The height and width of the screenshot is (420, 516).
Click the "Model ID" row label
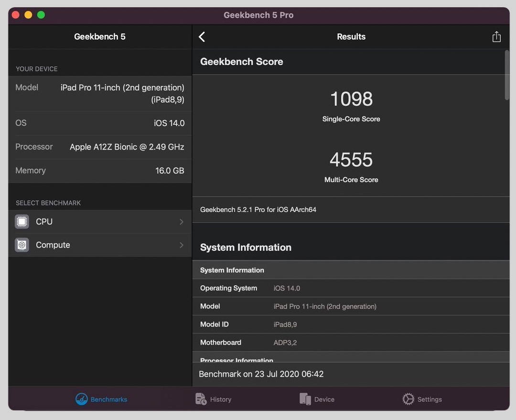214,324
